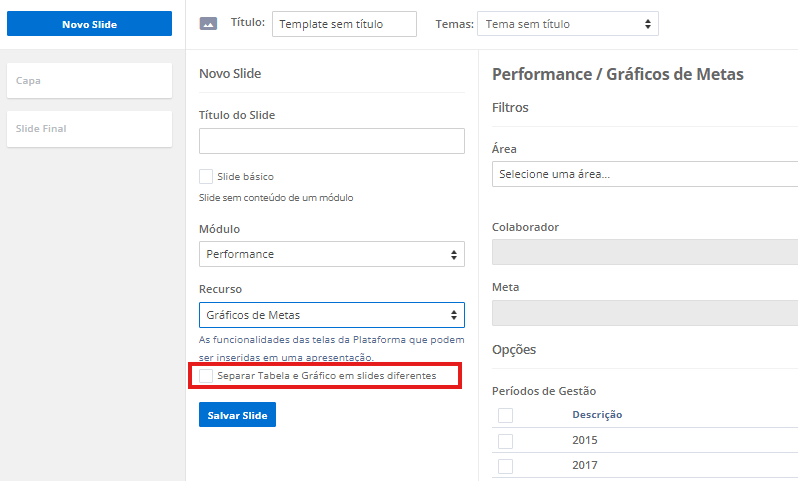
Task: Focus the Título do Slide input
Action: point(331,141)
